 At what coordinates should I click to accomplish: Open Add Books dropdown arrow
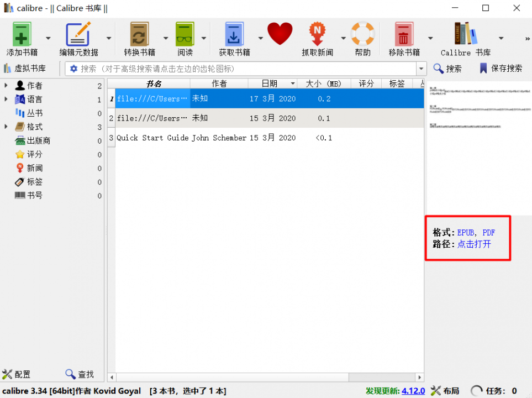pyautogui.click(x=48, y=38)
